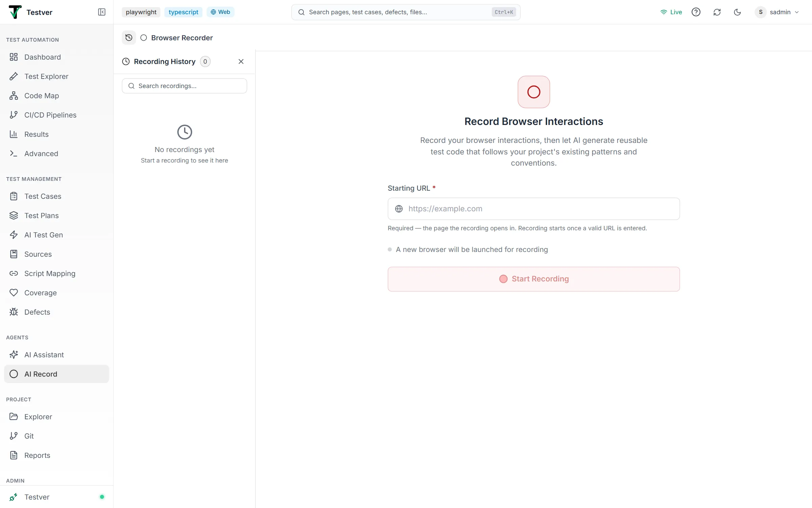This screenshot has width=812, height=508.
Task: Close the Recording History panel
Action: (241, 61)
